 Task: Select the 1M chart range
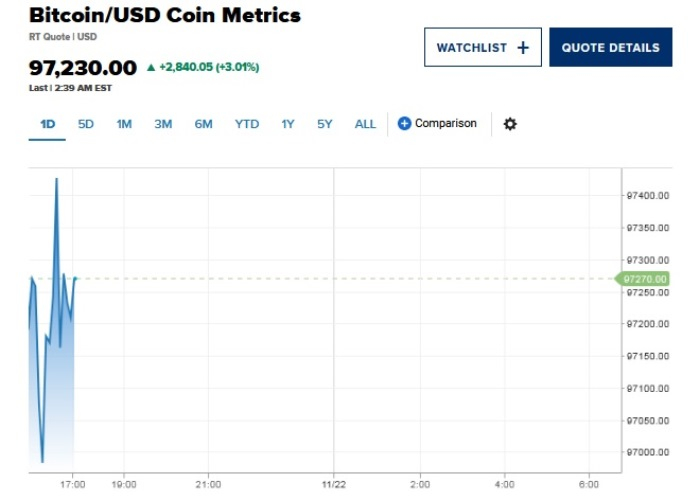[124, 124]
